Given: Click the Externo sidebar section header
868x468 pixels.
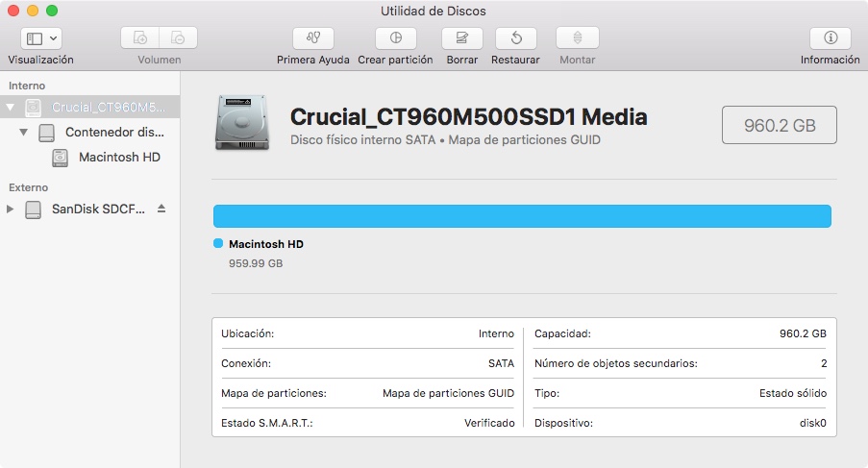Looking at the screenshot, I should pyautogui.click(x=28, y=187).
